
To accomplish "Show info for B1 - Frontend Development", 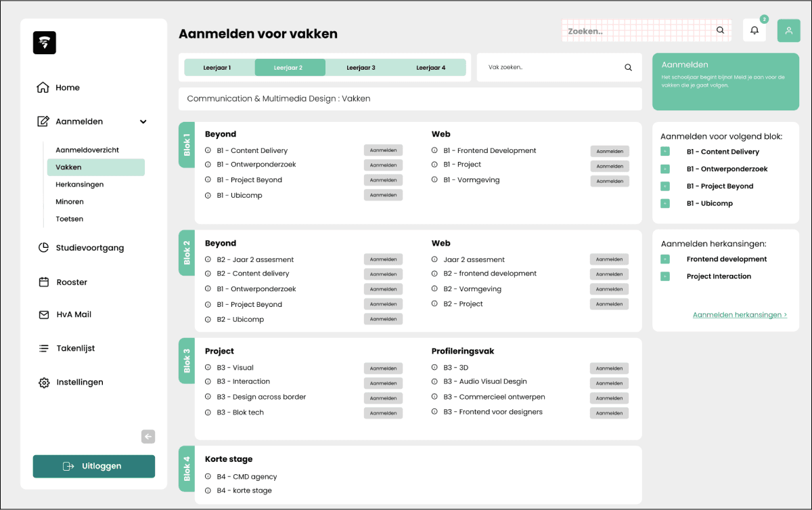I will tap(435, 150).
